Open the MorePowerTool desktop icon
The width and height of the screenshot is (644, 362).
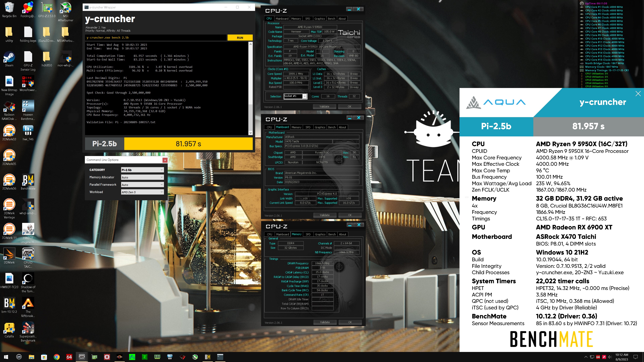(x=28, y=84)
